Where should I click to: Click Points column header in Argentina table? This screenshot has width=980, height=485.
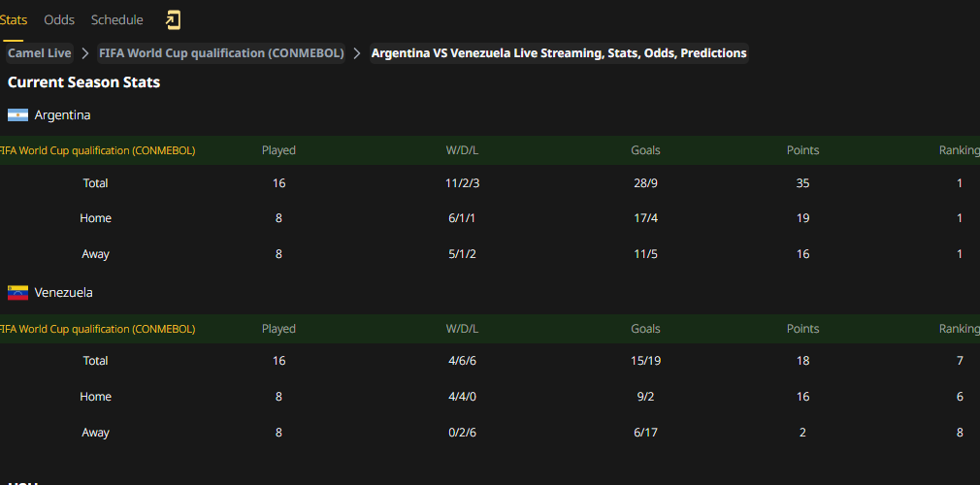click(802, 150)
